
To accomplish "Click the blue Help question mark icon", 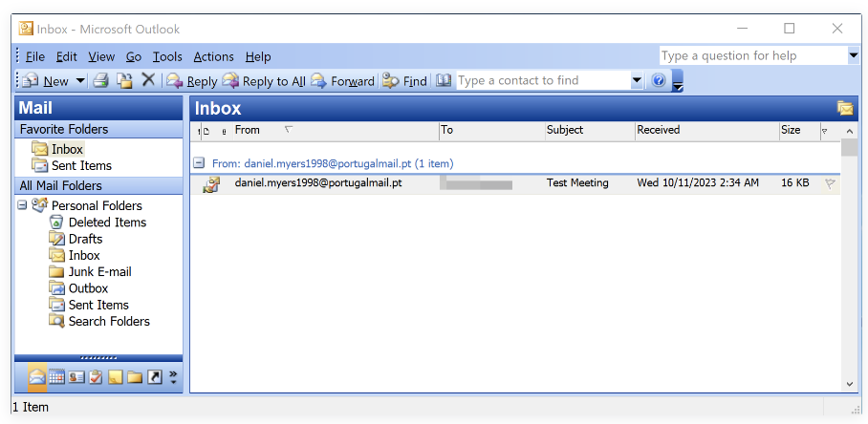I will tap(659, 81).
